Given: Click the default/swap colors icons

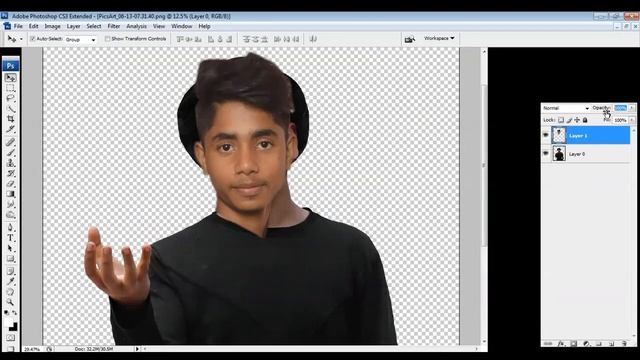Looking at the screenshot, I should pos(11,313).
